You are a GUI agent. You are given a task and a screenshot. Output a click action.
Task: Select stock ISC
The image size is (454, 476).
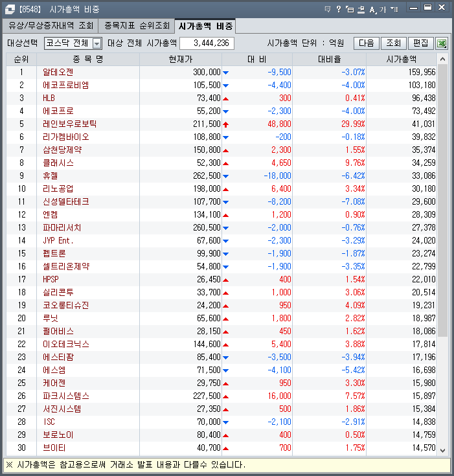pyautogui.click(x=49, y=422)
